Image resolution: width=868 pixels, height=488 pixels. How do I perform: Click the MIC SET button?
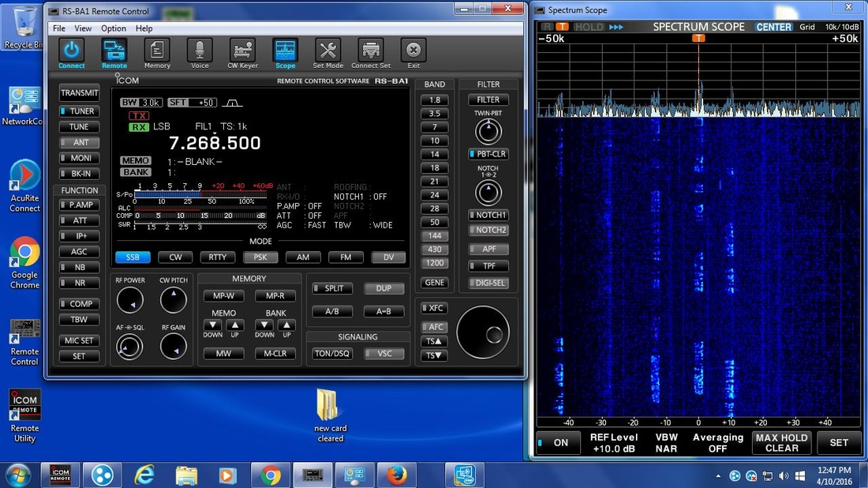(x=79, y=340)
